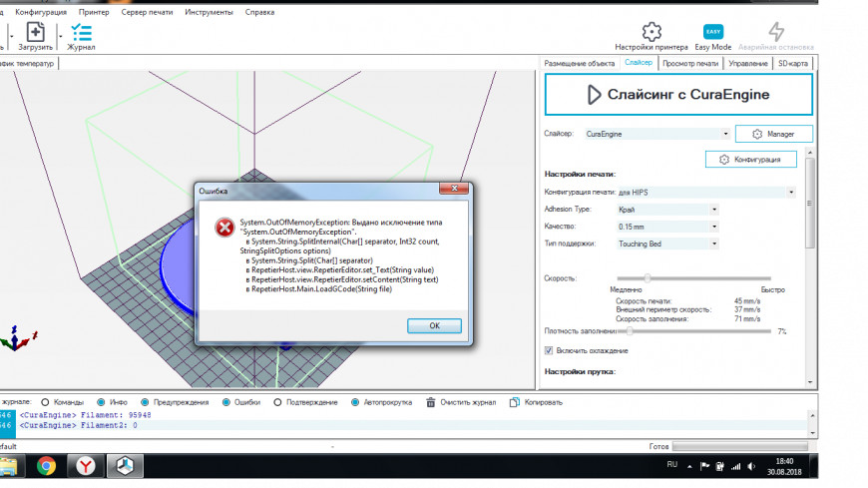Click the status bar progress bar
868x488 pixels.
tap(740, 446)
